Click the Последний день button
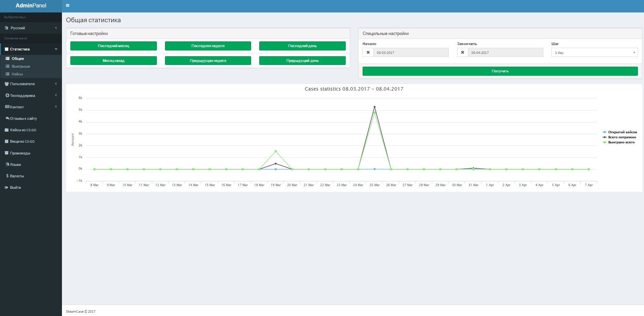Viewport: 644px width, 316px height. [x=302, y=46]
